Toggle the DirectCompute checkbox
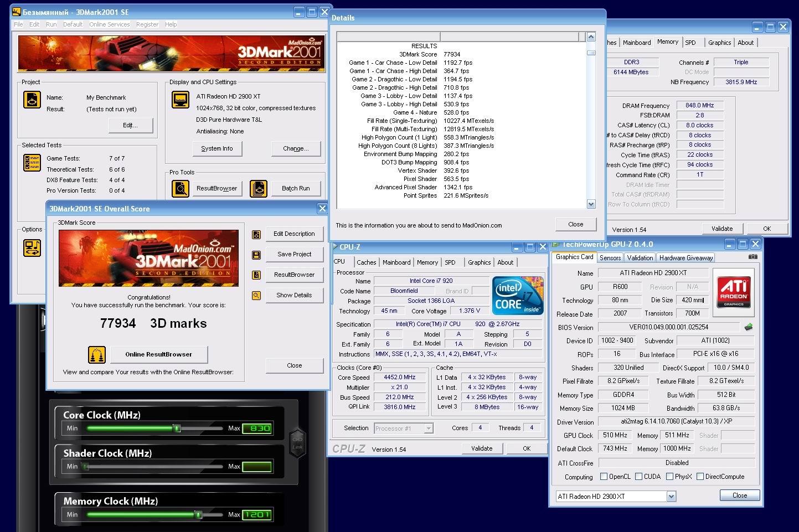Image resolution: width=799 pixels, height=532 pixels. click(x=700, y=477)
